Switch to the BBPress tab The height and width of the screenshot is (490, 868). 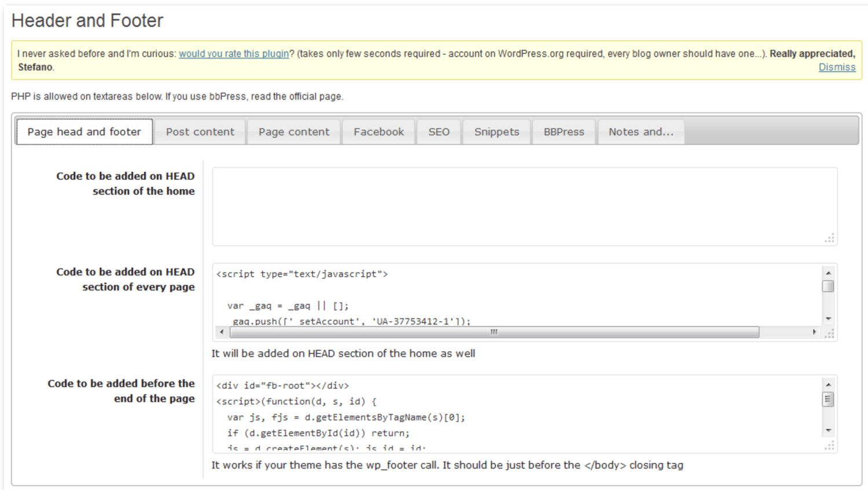click(x=564, y=132)
